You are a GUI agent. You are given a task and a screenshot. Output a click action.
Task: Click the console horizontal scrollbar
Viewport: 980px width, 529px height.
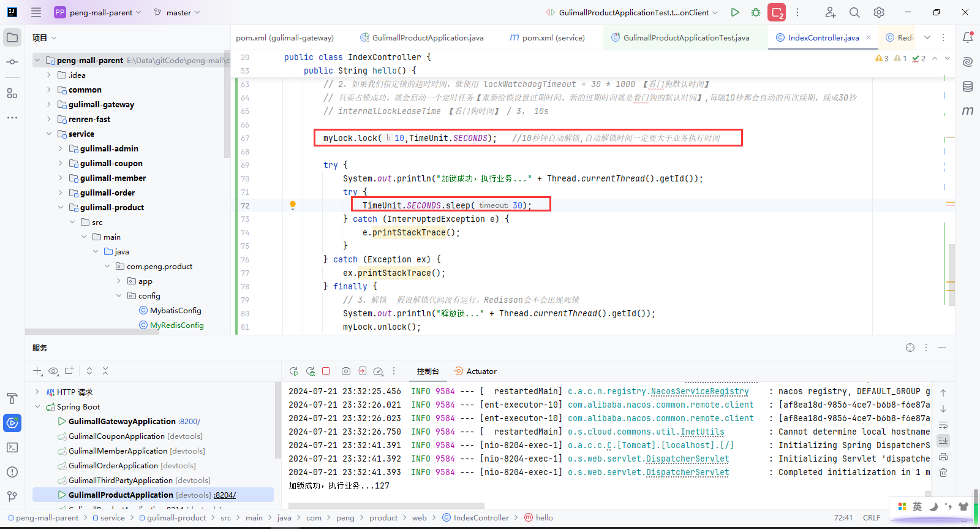[x=386, y=506]
